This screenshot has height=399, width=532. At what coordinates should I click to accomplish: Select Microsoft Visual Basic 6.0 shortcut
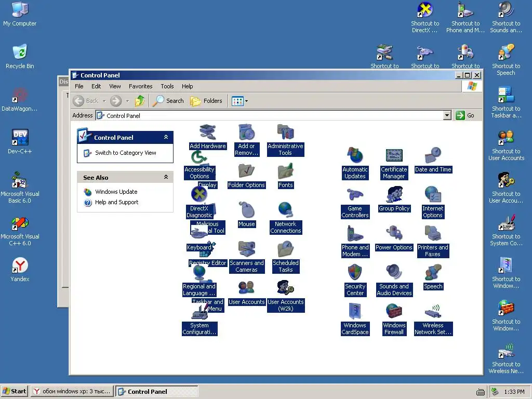click(20, 187)
